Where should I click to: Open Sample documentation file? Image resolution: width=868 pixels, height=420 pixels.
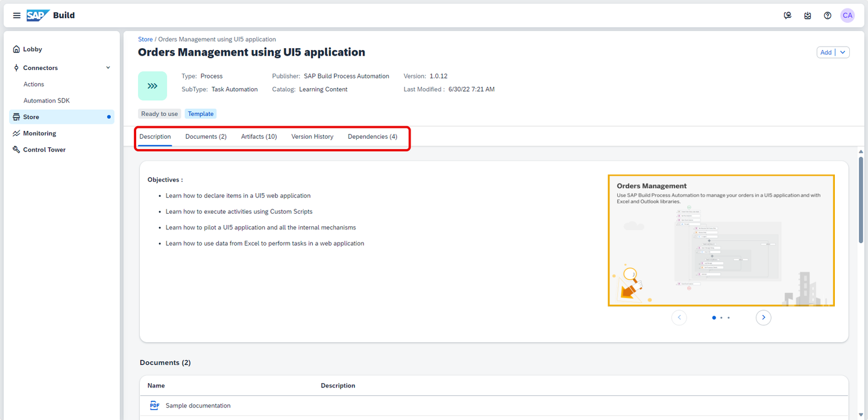[198, 406]
